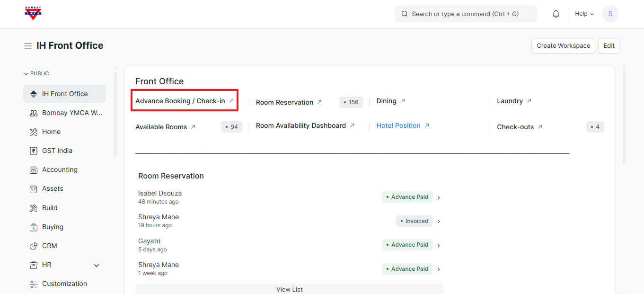This screenshot has height=294, width=644.
Task: Click the search command bar
Action: (x=466, y=14)
